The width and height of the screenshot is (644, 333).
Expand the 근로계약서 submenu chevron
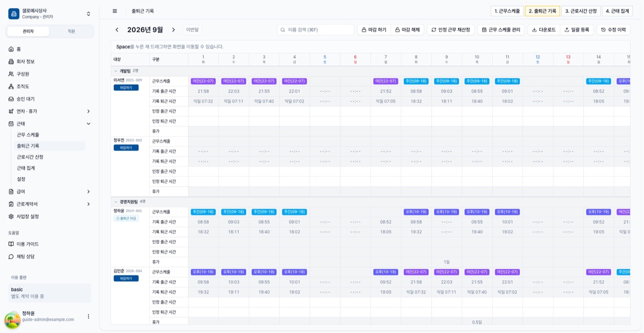pos(88,204)
